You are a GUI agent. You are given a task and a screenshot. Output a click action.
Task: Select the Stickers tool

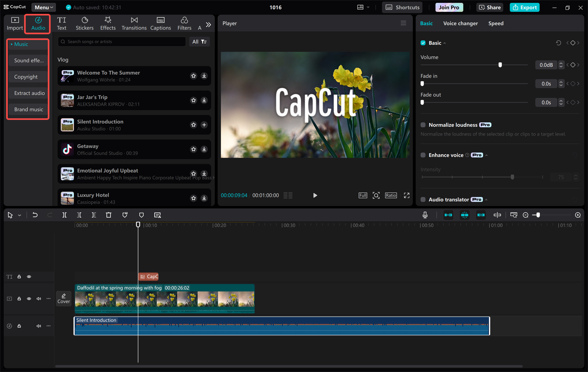click(x=85, y=23)
